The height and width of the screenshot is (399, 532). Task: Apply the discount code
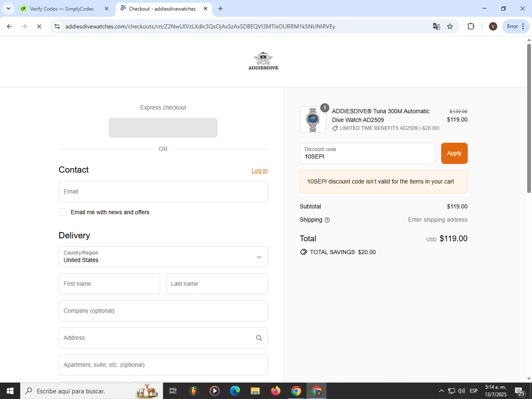coord(454,153)
